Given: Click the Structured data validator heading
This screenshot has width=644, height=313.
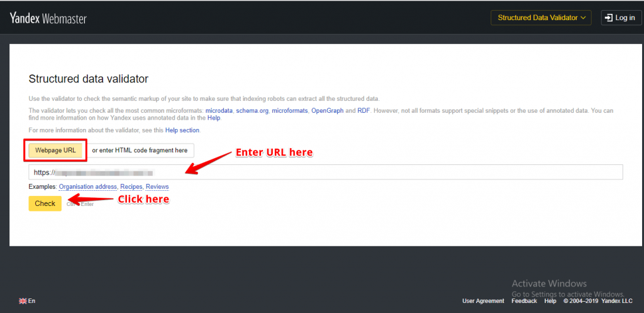Looking at the screenshot, I should pos(89,79).
